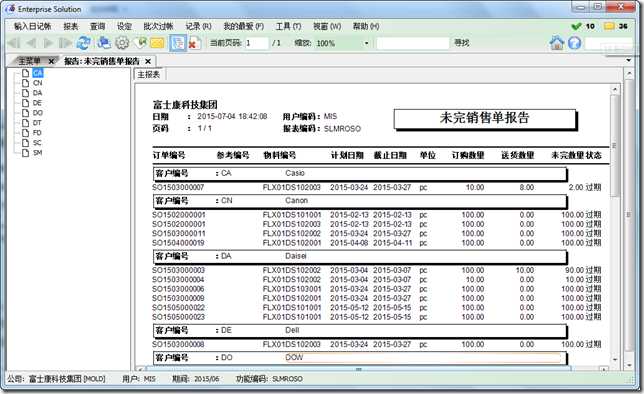Select CN in the group tree

[38, 83]
